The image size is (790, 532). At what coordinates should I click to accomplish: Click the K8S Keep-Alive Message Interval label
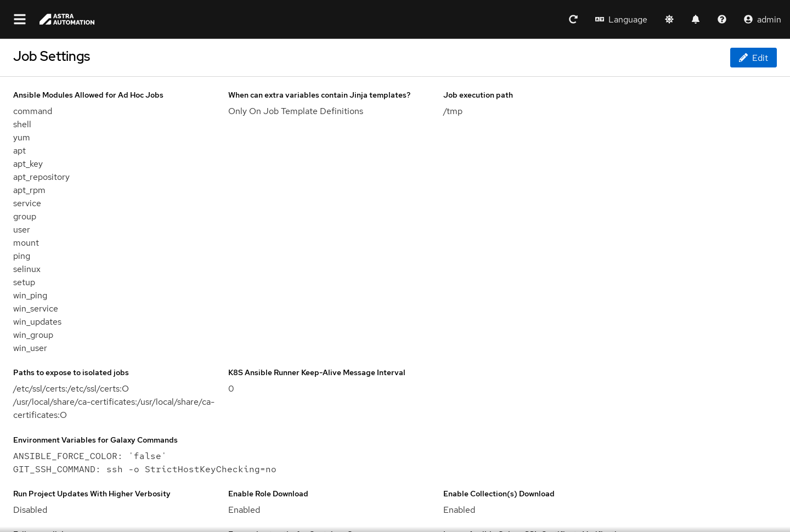pos(317,372)
